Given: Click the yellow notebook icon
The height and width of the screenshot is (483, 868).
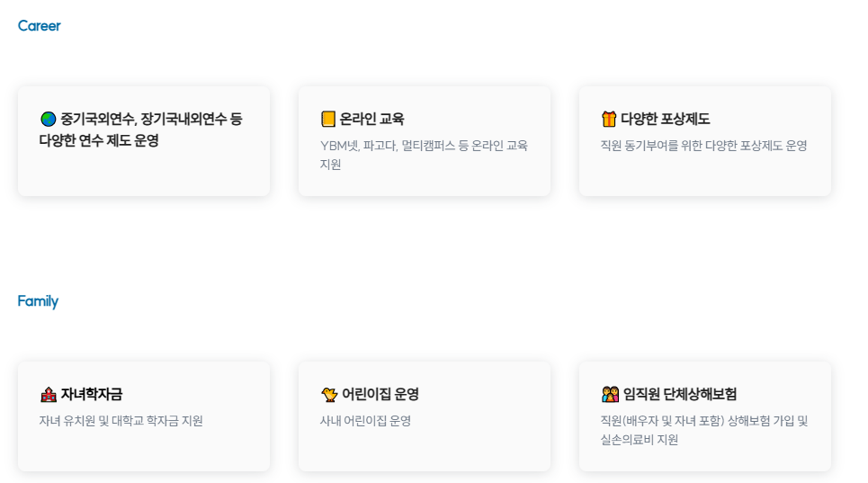Looking at the screenshot, I should tap(328, 119).
